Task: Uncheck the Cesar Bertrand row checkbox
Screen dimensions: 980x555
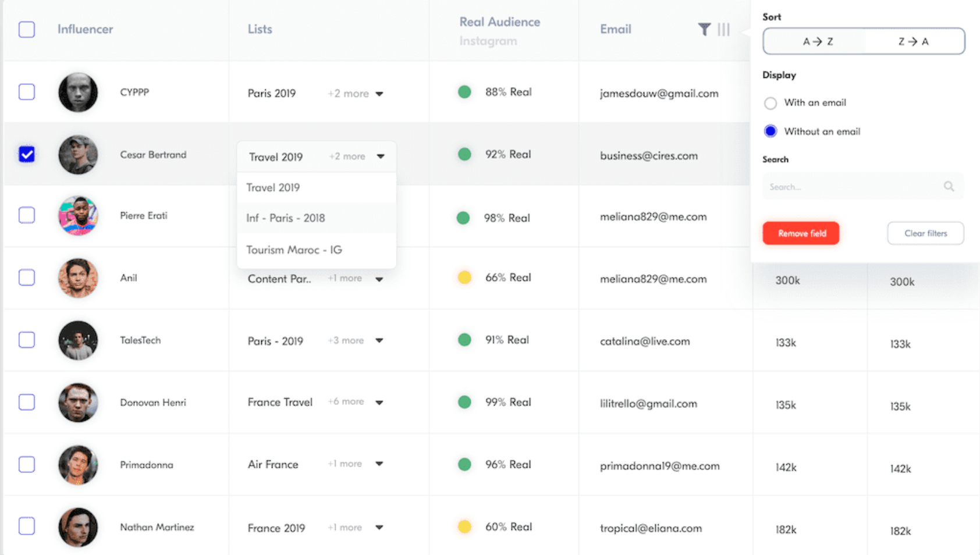Action: coord(27,154)
